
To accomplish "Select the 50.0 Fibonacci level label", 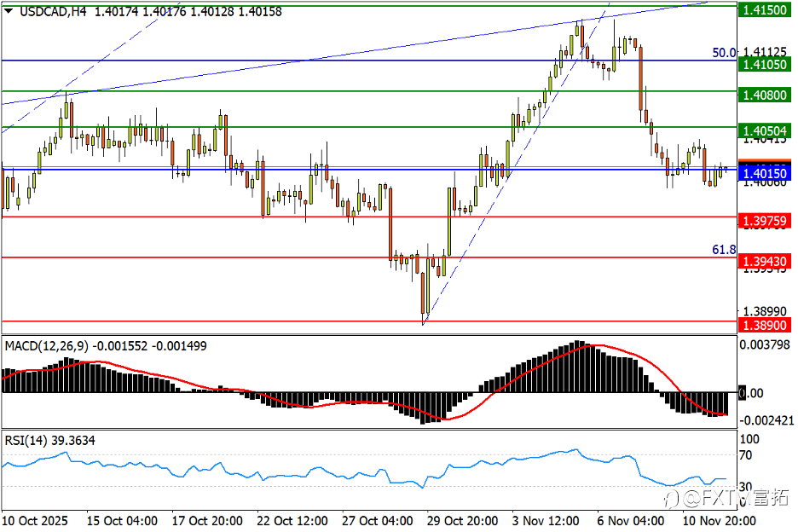I will pos(724,53).
